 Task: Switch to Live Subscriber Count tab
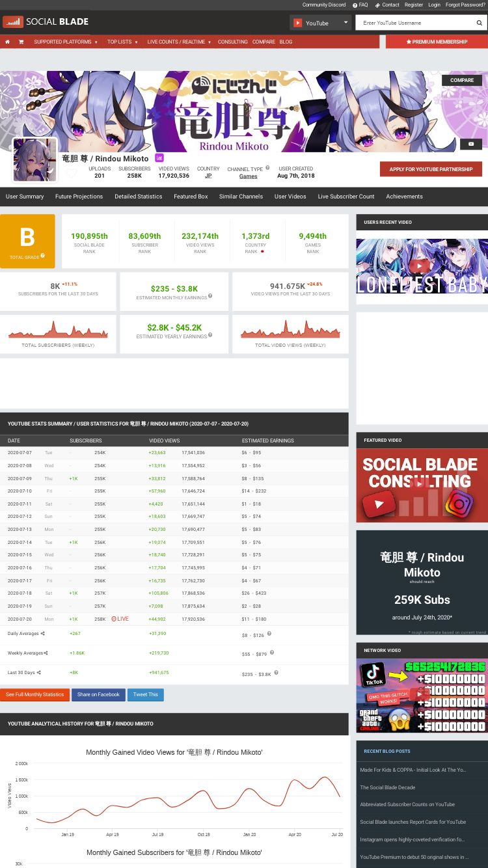coord(346,197)
